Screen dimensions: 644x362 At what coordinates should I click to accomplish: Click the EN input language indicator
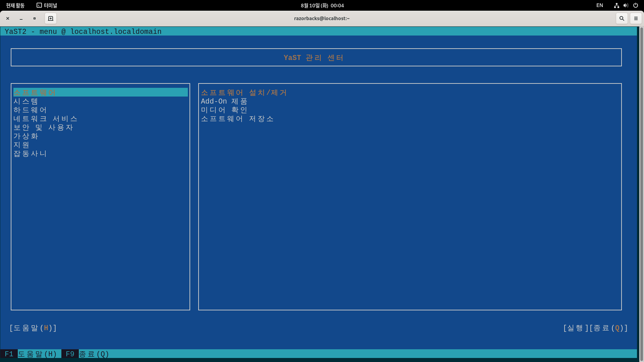pyautogui.click(x=599, y=5)
